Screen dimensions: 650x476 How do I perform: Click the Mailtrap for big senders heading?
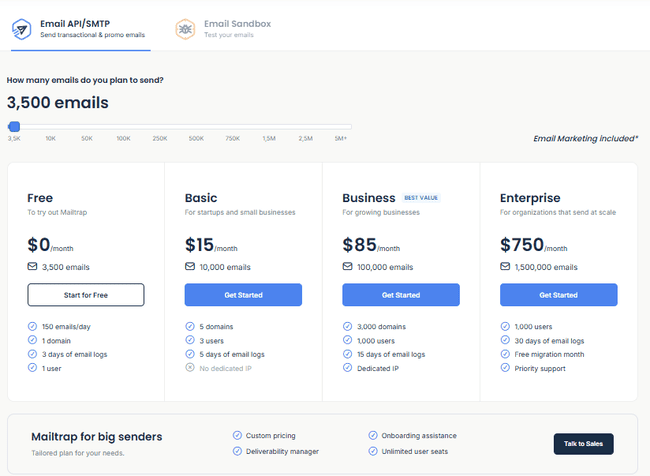(97, 437)
